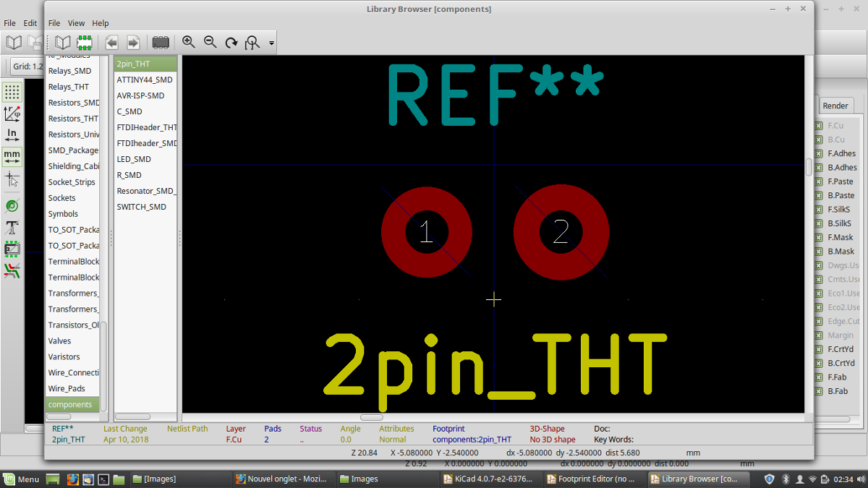The image size is (868, 488).
Task: Expand the Library Browser toolbar overflow arrow
Action: (x=271, y=43)
